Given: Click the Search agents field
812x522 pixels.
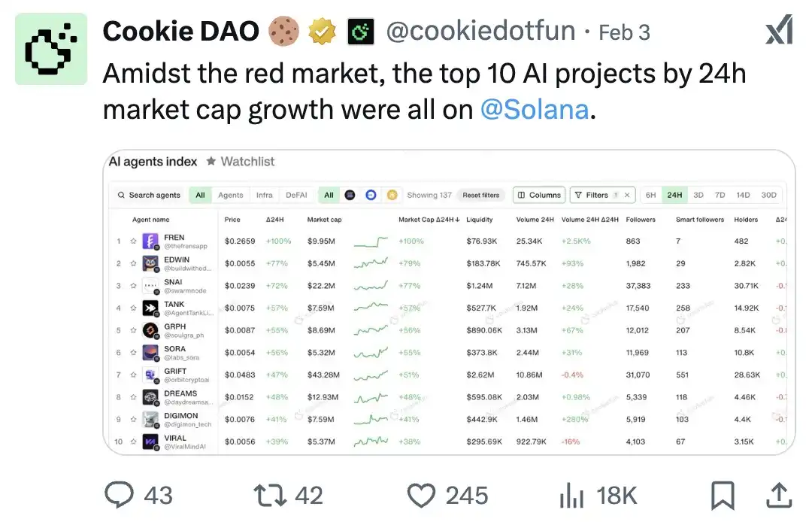Looking at the screenshot, I should click(x=149, y=195).
